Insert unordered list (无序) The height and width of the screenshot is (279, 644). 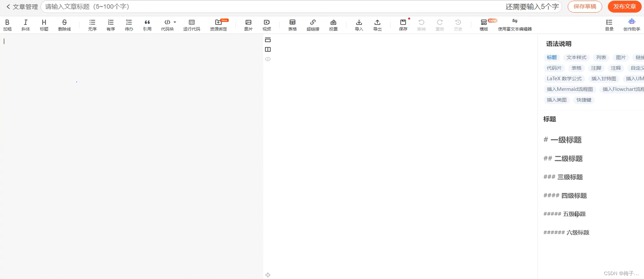coord(92,25)
